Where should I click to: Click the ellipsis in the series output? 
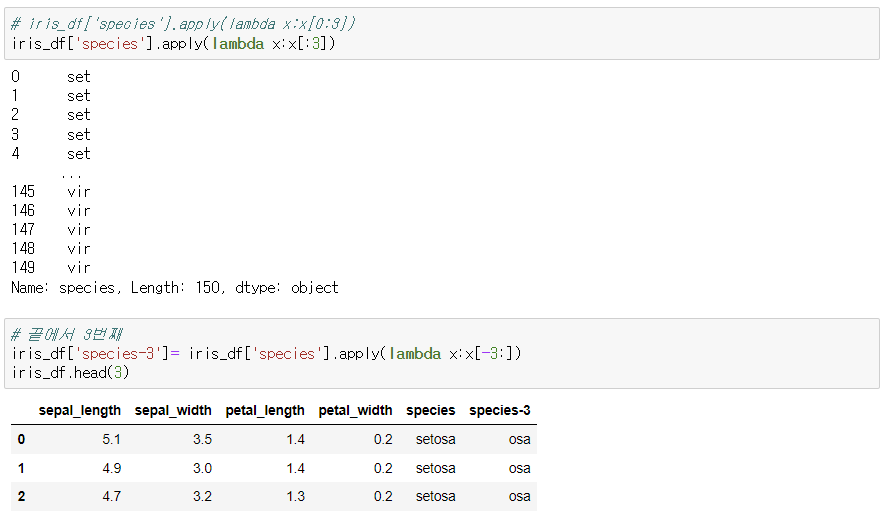click(x=71, y=176)
